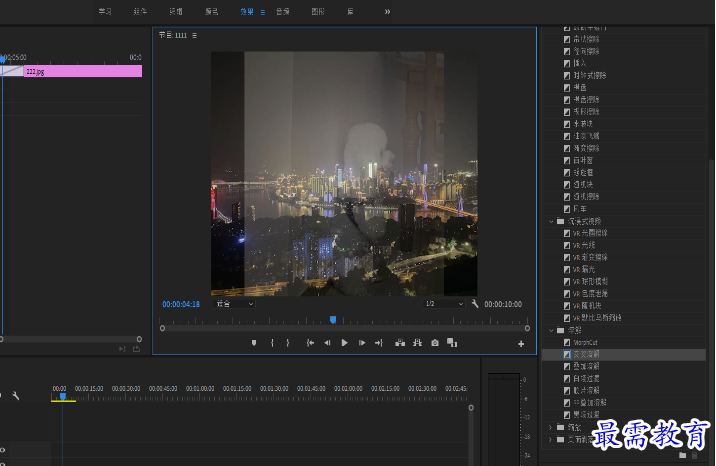Viewport: 716px width, 466px height.
Task: Export frame with the camera icon
Action: [x=435, y=343]
